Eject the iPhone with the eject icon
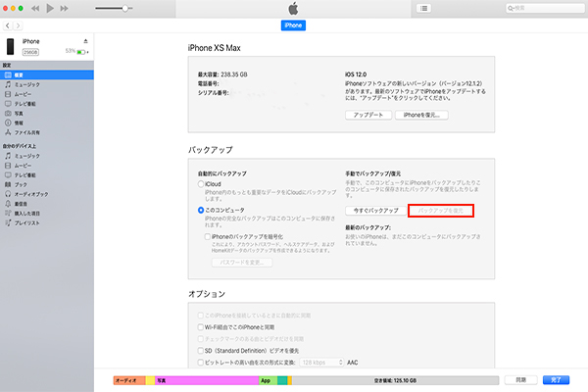 (x=85, y=41)
